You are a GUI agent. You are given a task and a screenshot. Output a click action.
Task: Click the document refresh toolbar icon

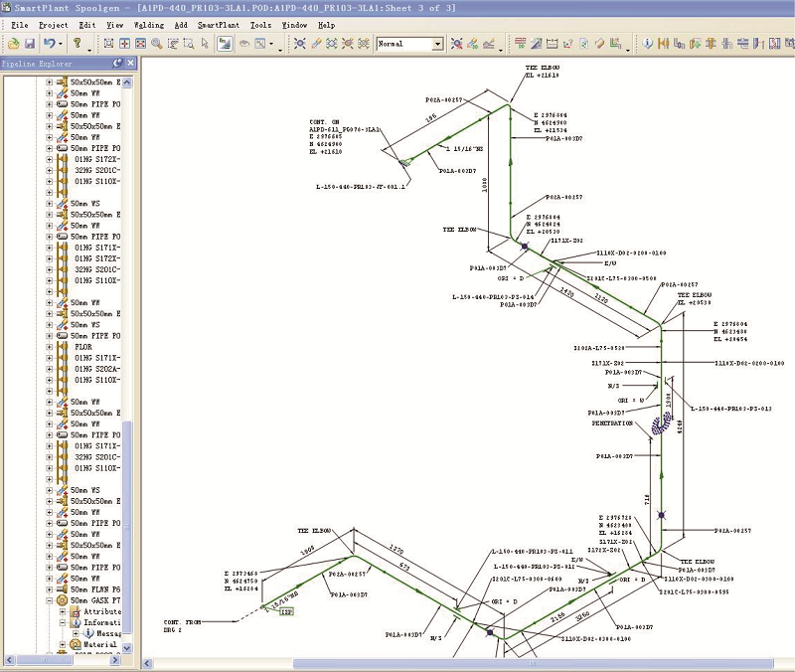tap(583, 44)
